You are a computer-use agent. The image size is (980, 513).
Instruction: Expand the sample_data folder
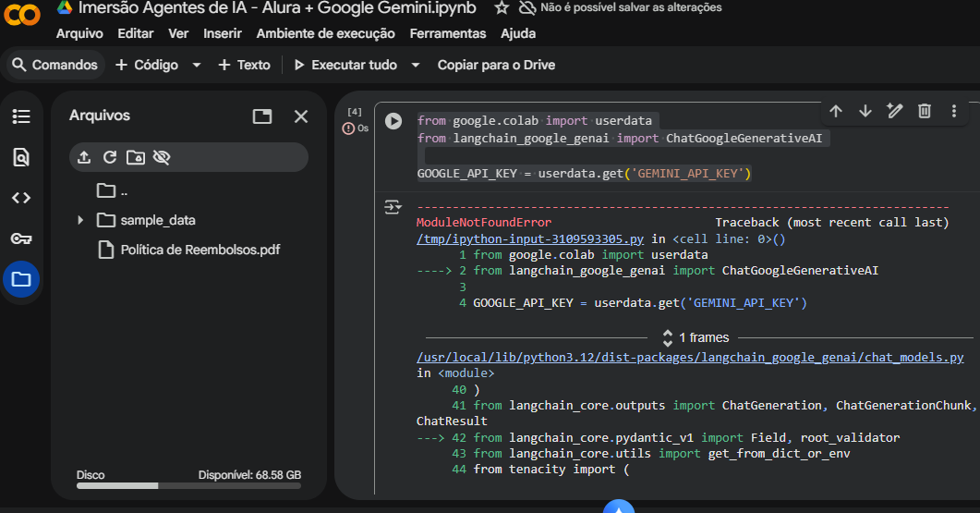click(x=80, y=220)
